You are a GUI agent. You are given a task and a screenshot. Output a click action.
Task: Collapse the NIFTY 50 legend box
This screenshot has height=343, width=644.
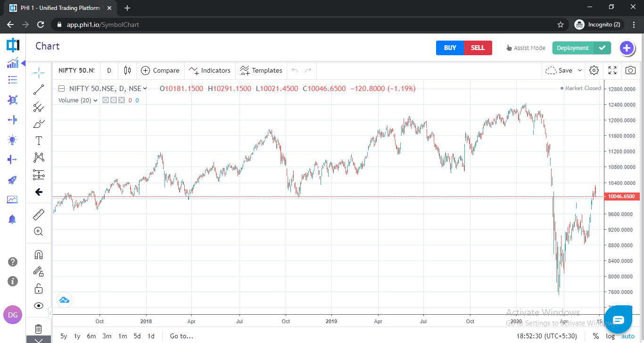click(62, 88)
